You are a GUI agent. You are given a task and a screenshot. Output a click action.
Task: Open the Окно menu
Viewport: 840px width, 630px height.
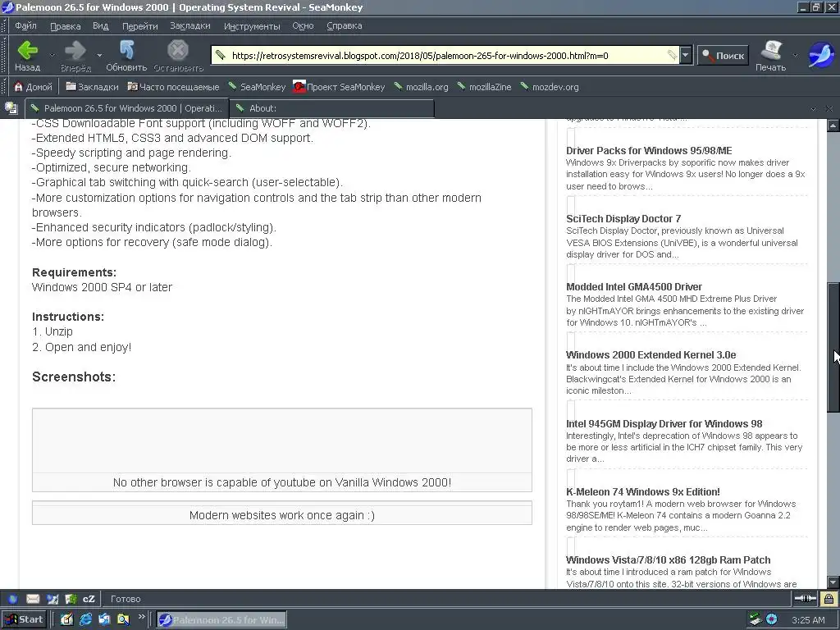click(303, 25)
